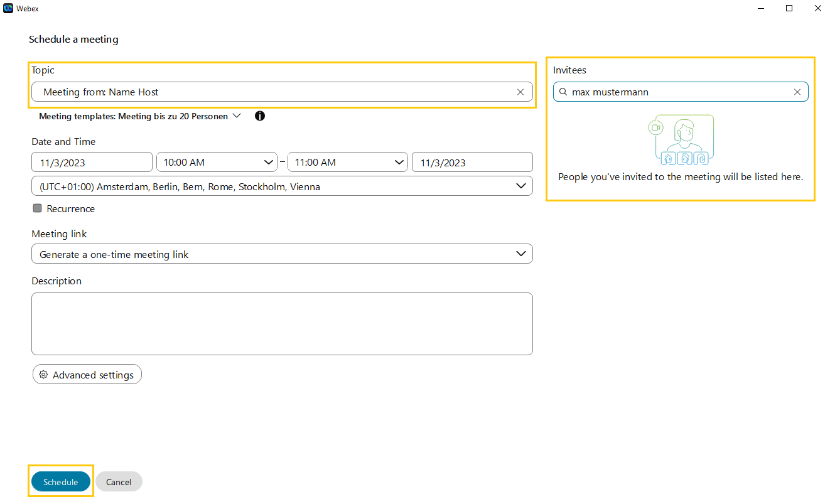Click the meeting templates info icon
The height and width of the screenshot is (504, 830).
tap(260, 116)
